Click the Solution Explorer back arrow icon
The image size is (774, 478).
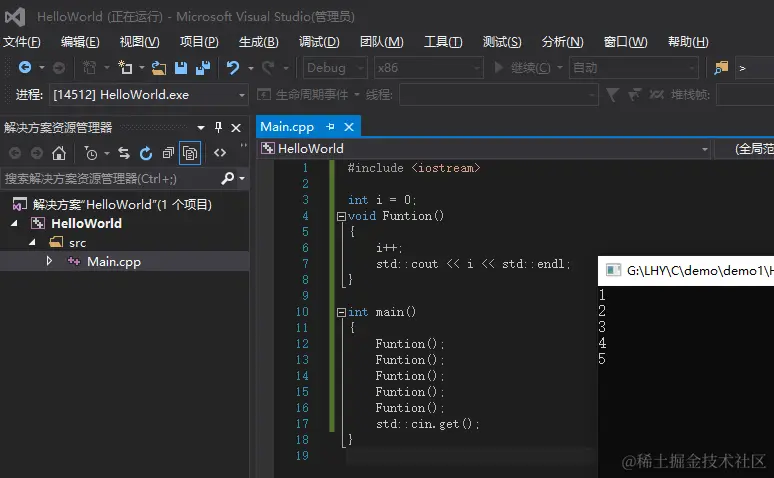(15, 153)
